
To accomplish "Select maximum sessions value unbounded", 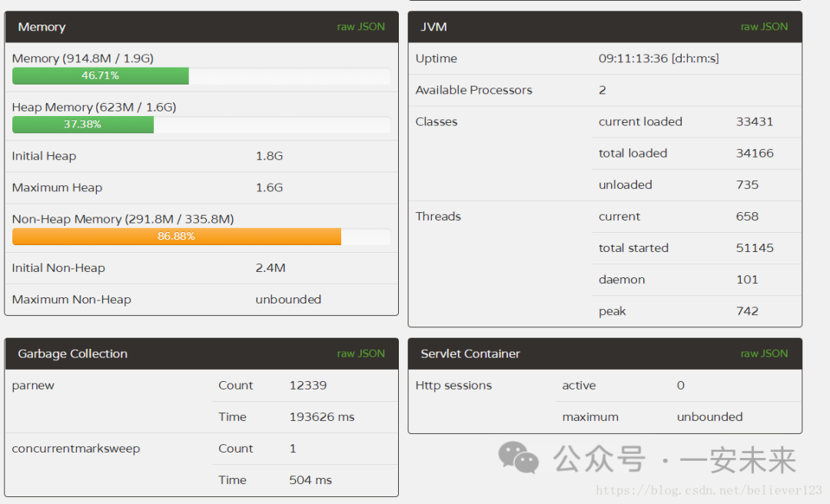I will 709,417.
